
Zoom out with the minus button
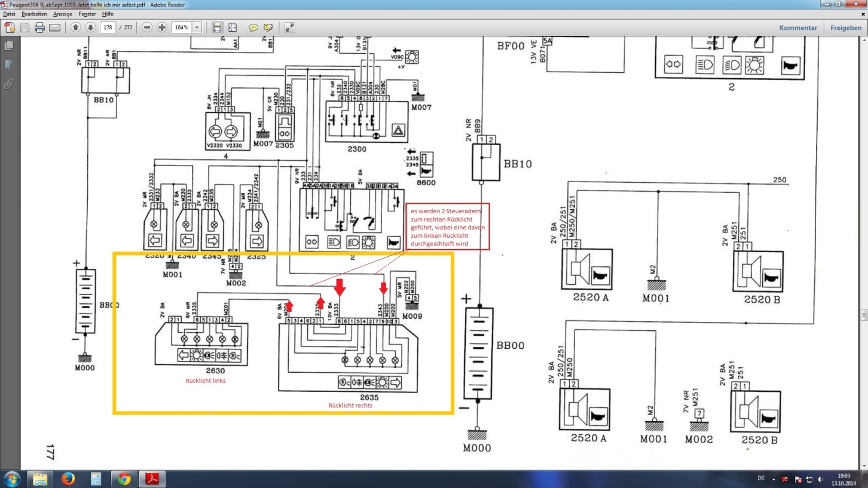click(147, 27)
